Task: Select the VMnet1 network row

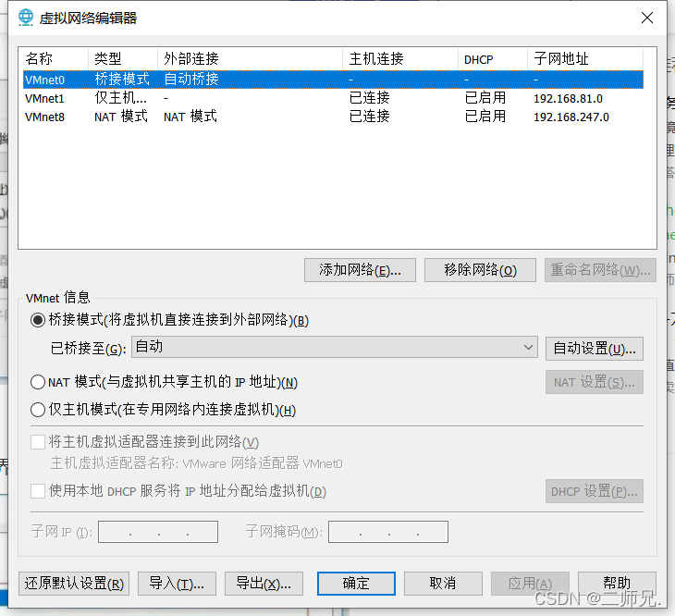Action: click(333, 98)
